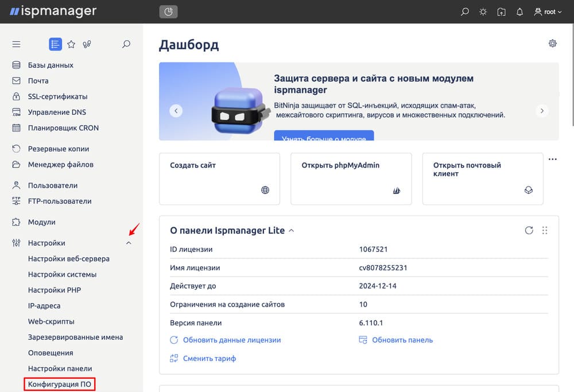
Task: Click the globe icon in Создать сайт
Action: click(x=265, y=190)
